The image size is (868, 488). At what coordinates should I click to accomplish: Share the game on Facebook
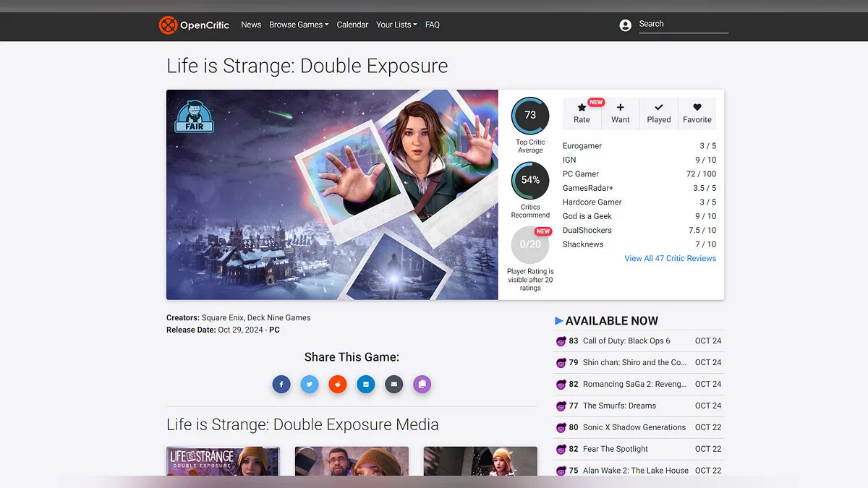281,384
